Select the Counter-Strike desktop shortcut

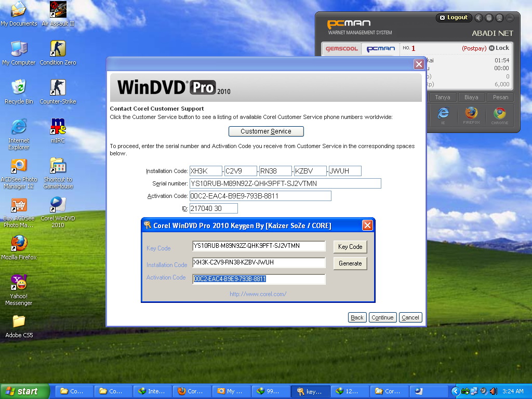point(58,91)
